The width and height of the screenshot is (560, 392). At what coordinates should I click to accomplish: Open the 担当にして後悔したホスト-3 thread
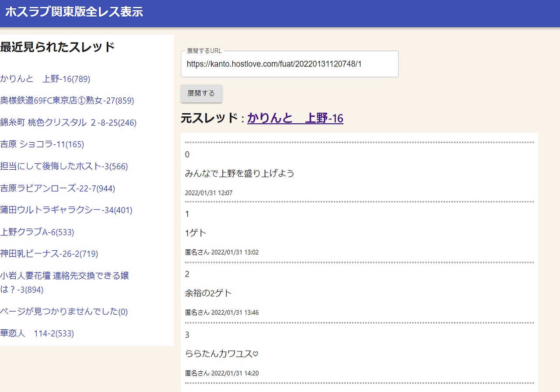(x=64, y=166)
